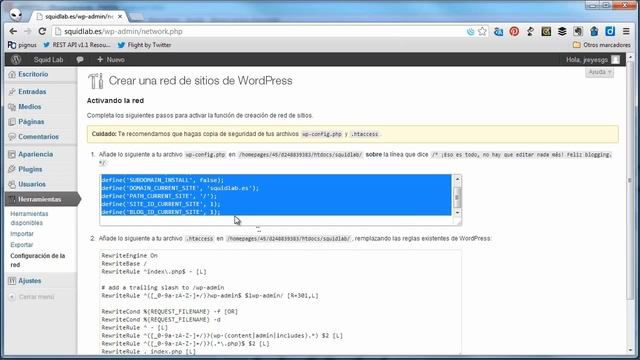Click the Ajustes menu label

(x=29, y=281)
